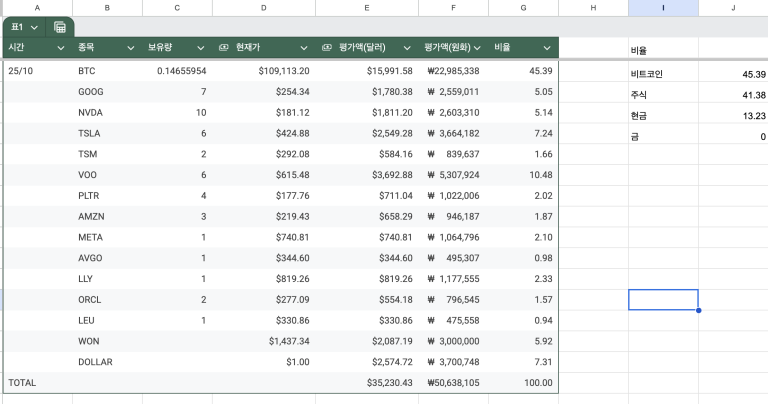
Task: Click the BTC price $109,113.20 cell
Action: pos(264,71)
